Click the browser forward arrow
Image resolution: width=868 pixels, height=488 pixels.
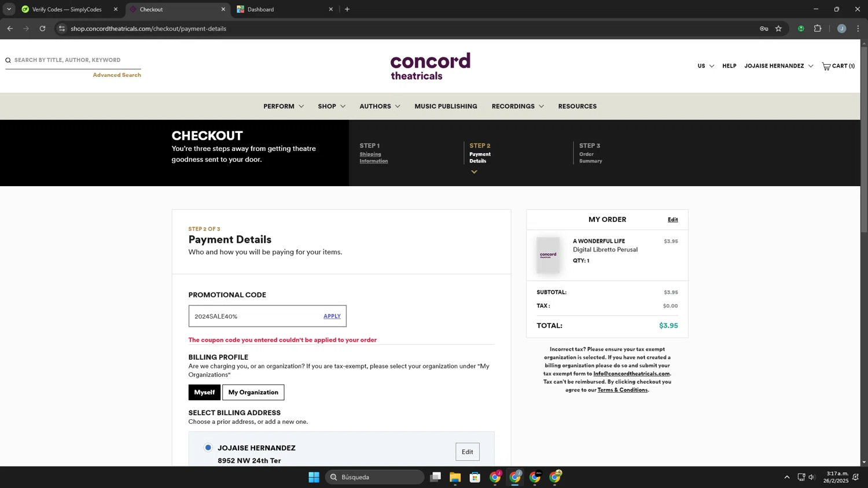tap(26, 28)
